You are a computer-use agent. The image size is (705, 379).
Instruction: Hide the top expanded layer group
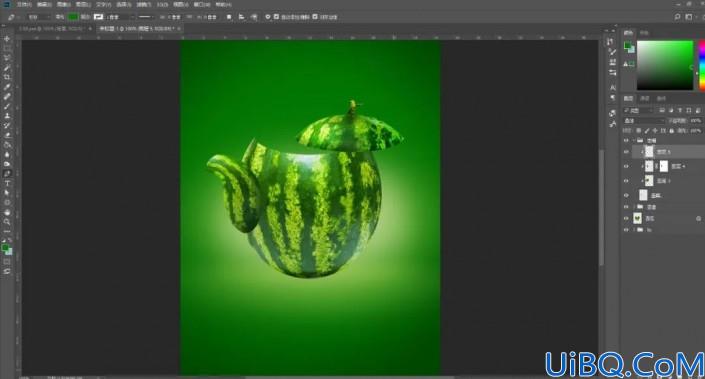(626, 140)
